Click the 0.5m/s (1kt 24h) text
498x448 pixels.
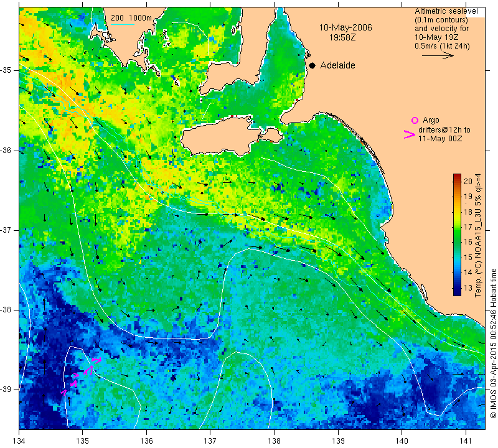click(442, 46)
